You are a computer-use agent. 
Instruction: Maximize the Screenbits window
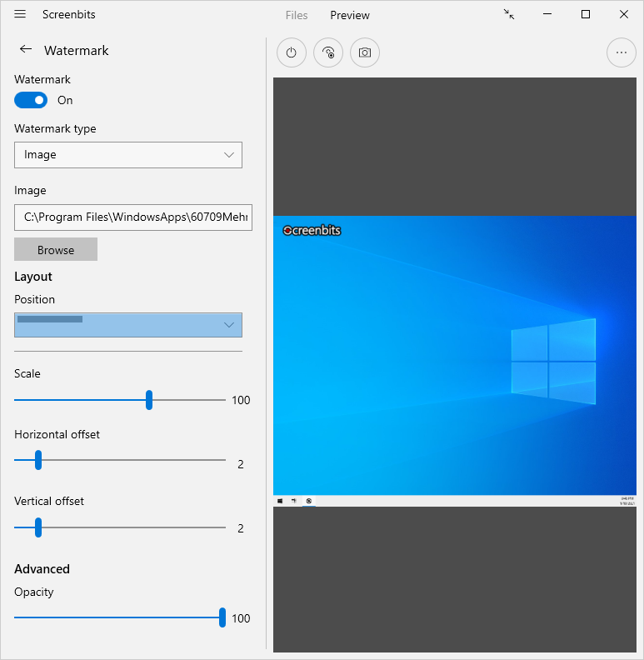[x=586, y=14]
